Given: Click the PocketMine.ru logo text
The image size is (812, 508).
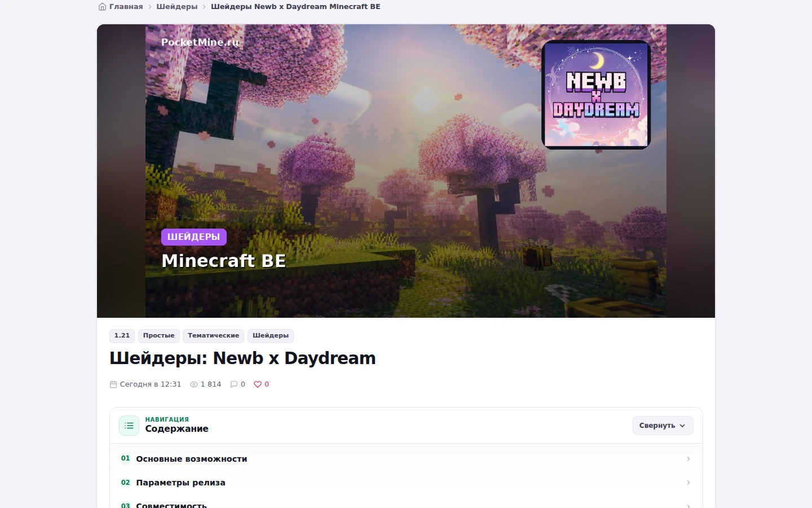Looking at the screenshot, I should point(200,42).
